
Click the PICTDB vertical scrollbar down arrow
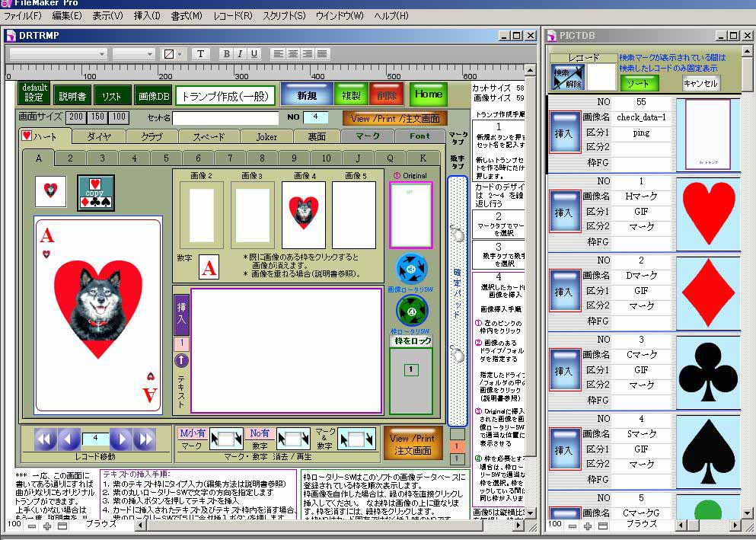point(747,513)
